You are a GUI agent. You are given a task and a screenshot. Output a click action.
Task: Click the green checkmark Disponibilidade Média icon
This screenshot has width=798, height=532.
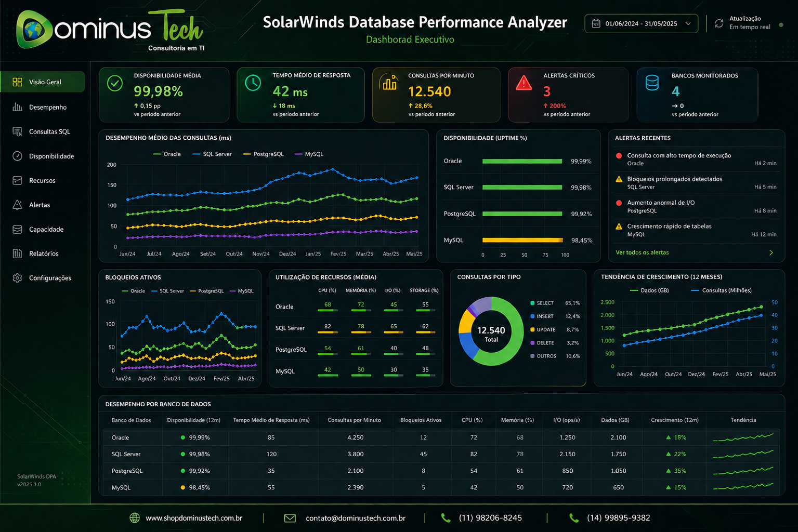115,83
